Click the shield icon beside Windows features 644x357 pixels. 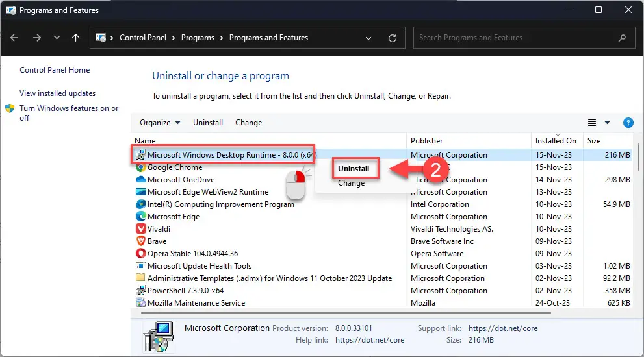(x=10, y=108)
